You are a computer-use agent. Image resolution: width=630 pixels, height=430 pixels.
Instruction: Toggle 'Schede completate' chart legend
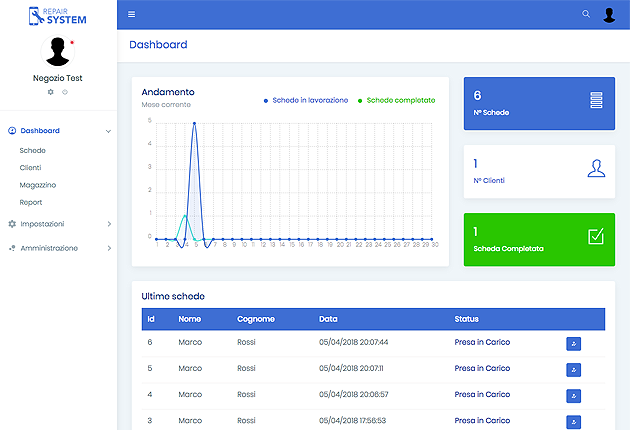pos(400,100)
